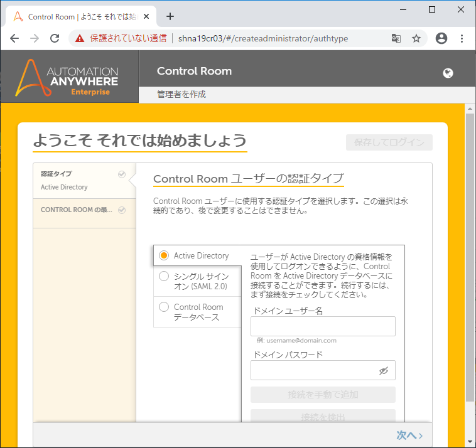The image size is (476, 448).
Task: Open the Chrome profile avatar
Action: click(441, 38)
